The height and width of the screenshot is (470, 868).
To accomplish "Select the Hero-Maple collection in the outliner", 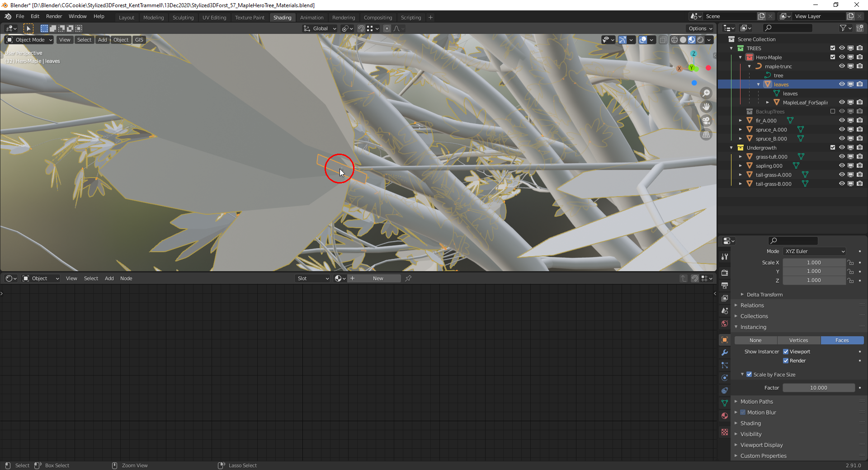I will tap(769, 57).
